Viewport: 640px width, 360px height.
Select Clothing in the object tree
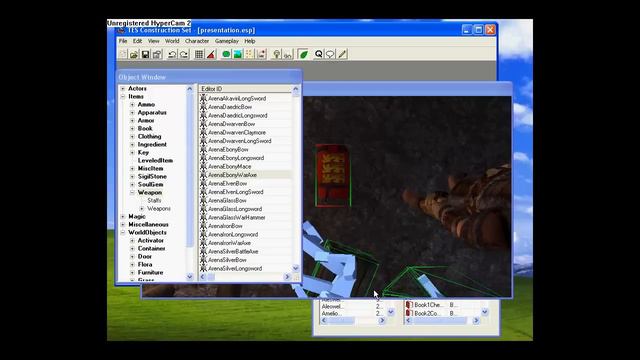click(x=149, y=136)
